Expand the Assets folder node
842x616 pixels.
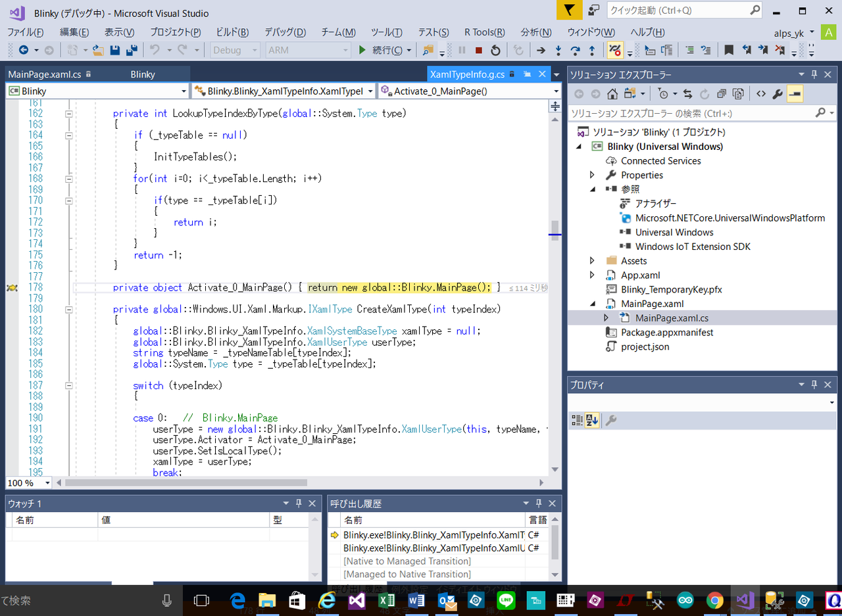point(592,261)
